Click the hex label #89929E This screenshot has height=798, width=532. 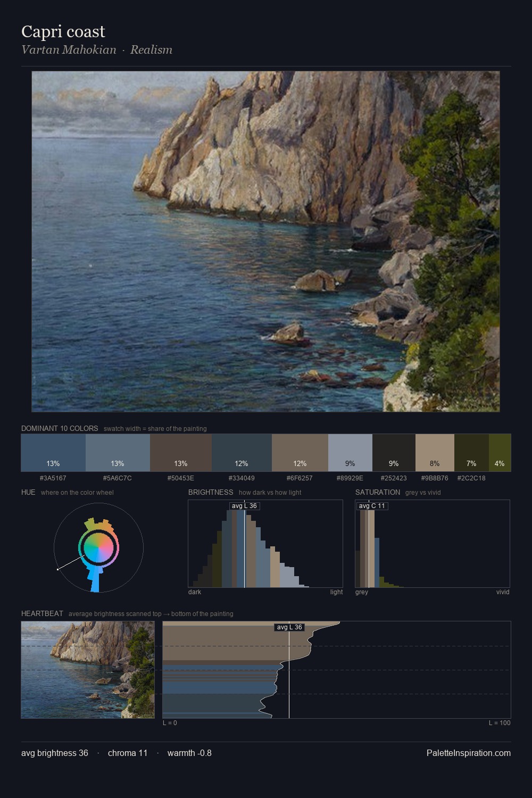pos(350,478)
